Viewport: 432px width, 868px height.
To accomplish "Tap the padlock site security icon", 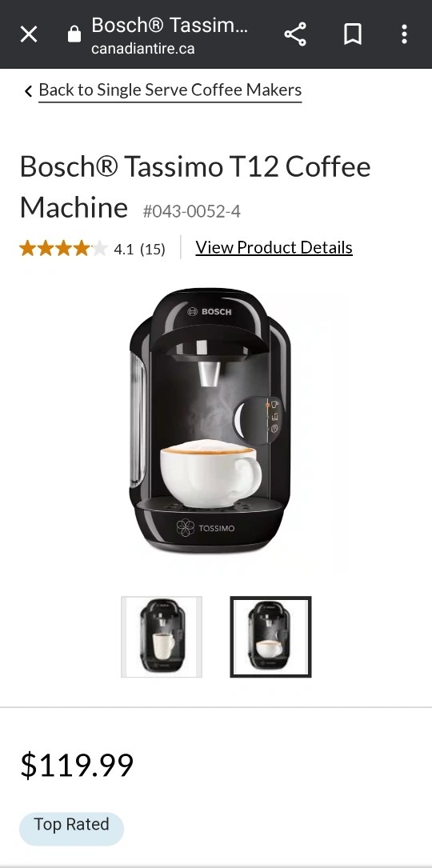I will coord(74,34).
